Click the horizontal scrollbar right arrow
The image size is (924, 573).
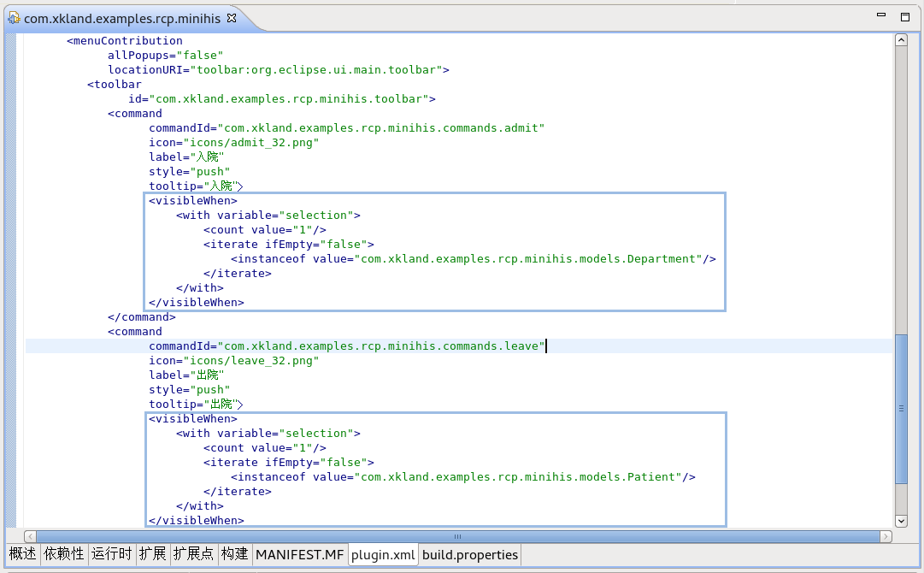pyautogui.click(x=886, y=536)
